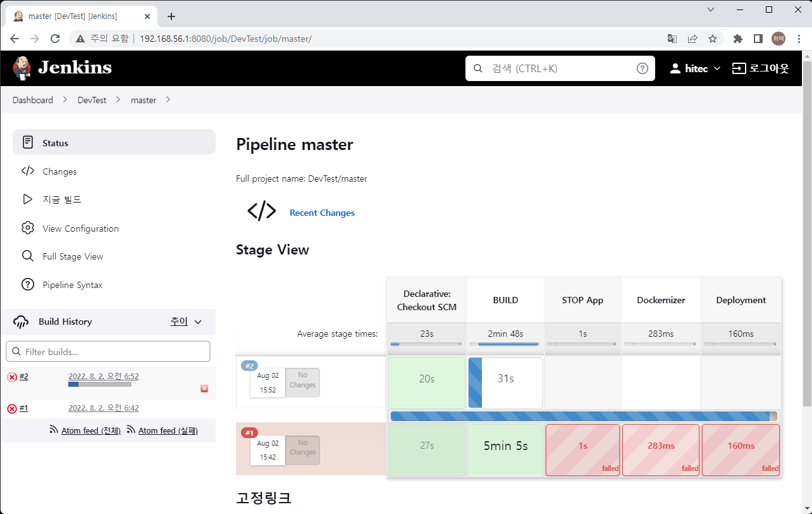
Task: Open a new browser tab with plus button
Action: 171,16
